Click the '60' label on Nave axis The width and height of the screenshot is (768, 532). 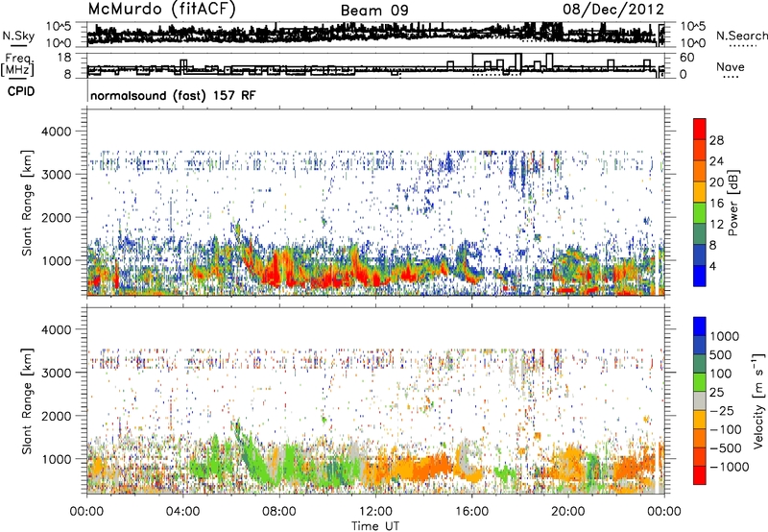tap(686, 58)
